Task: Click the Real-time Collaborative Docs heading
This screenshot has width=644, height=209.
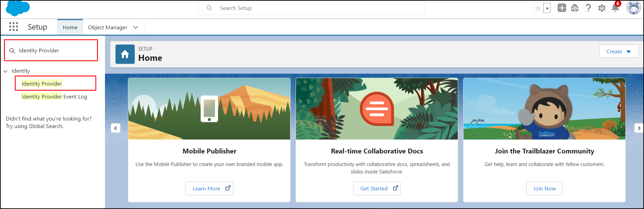Action: coord(377,151)
